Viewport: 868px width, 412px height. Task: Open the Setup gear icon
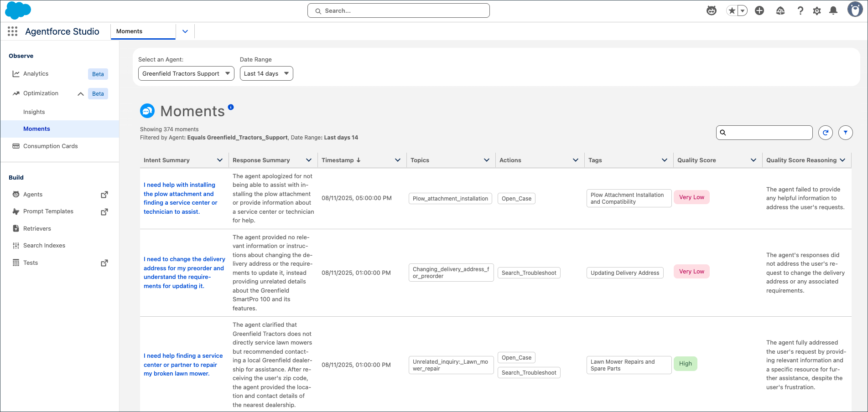817,10
